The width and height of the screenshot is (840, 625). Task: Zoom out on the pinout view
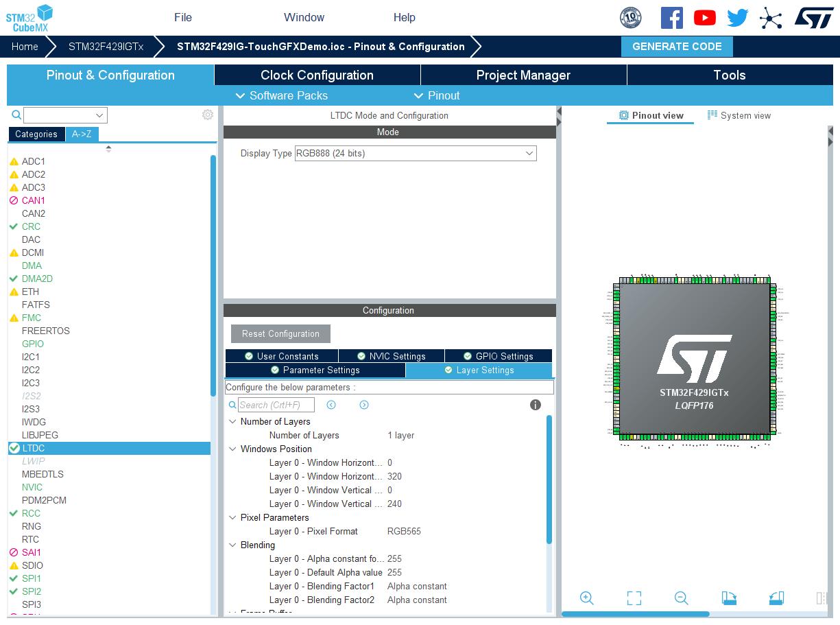[682, 598]
